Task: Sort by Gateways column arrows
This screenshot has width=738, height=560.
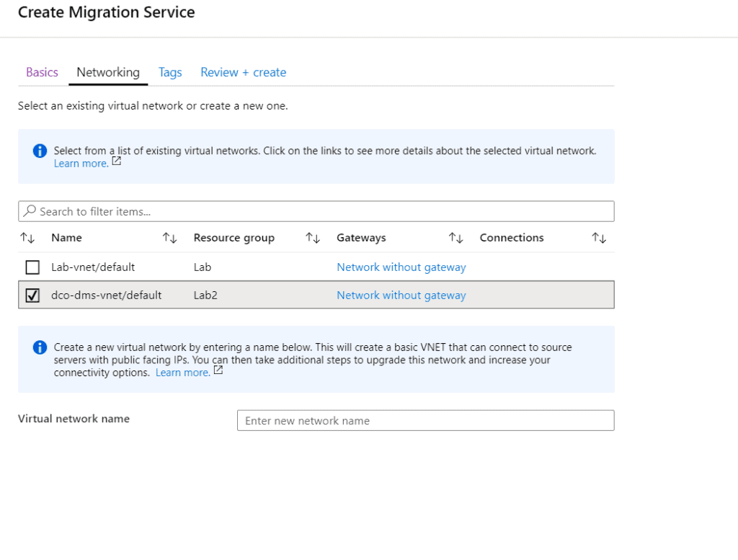Action: coord(455,238)
